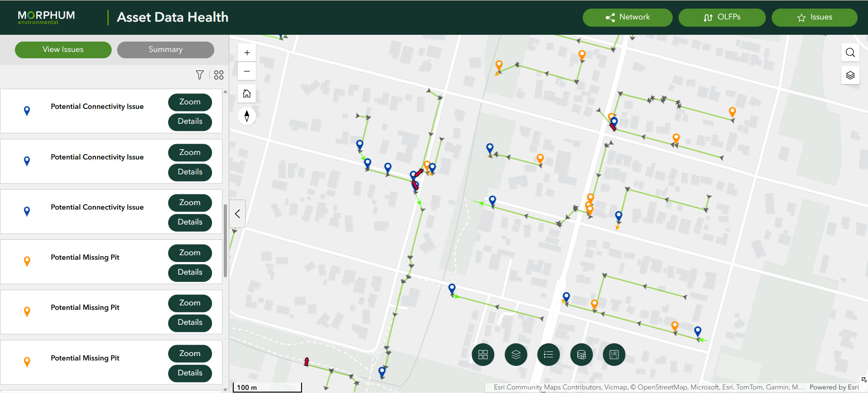
Task: Open the legend list widget at map bottom
Action: (548, 355)
